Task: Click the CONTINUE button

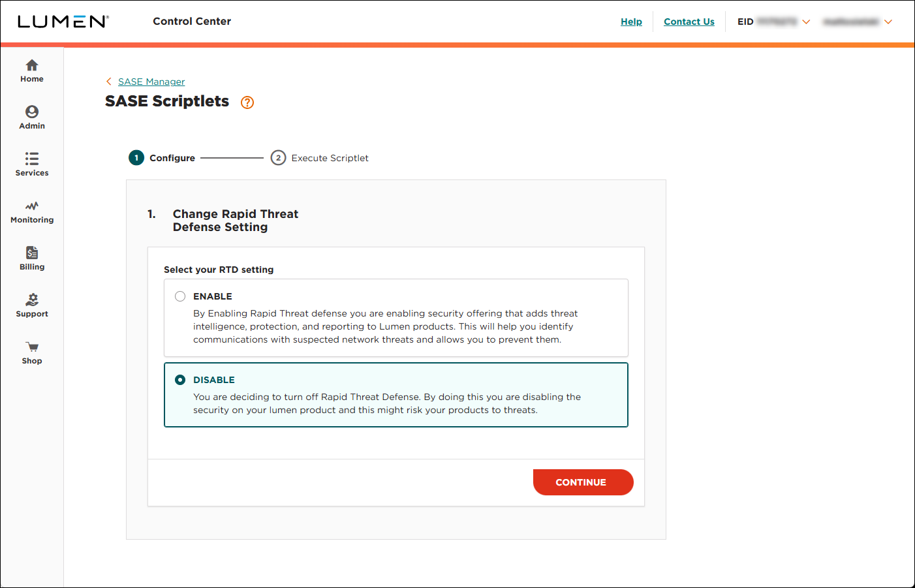Action: 583,482
